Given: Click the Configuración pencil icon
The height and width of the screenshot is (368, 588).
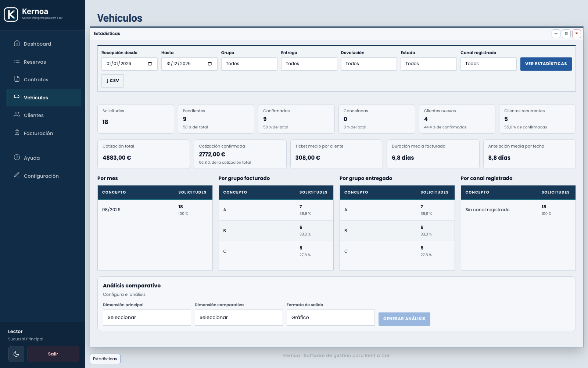Looking at the screenshot, I should pyautogui.click(x=17, y=175).
